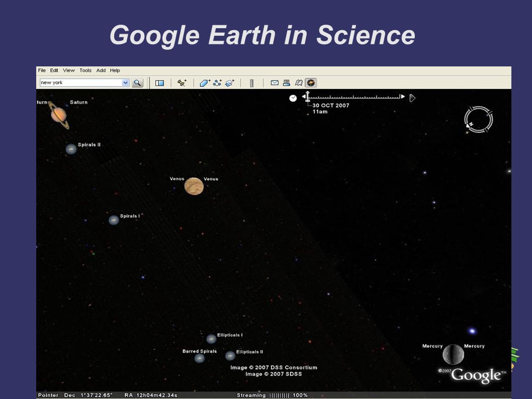Open the Edit menu
This screenshot has height=399, width=532.
click(x=54, y=70)
